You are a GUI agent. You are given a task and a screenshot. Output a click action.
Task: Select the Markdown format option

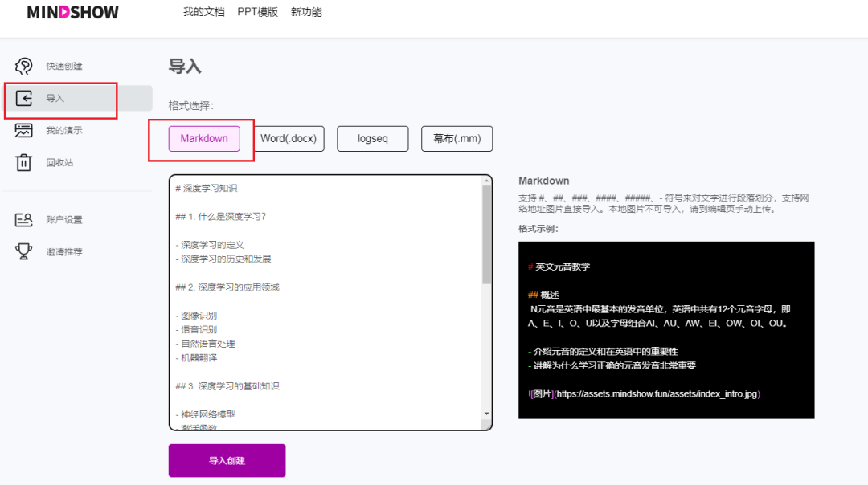pyautogui.click(x=204, y=138)
